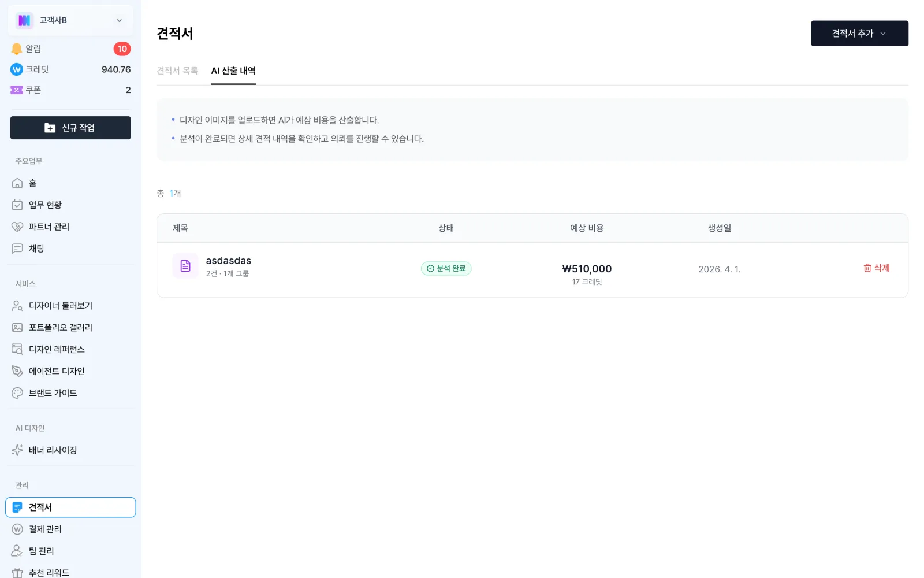Click the person-search icon beside 디자이너 둘러보기
This screenshot has height=578, width=924.
pos(17,306)
